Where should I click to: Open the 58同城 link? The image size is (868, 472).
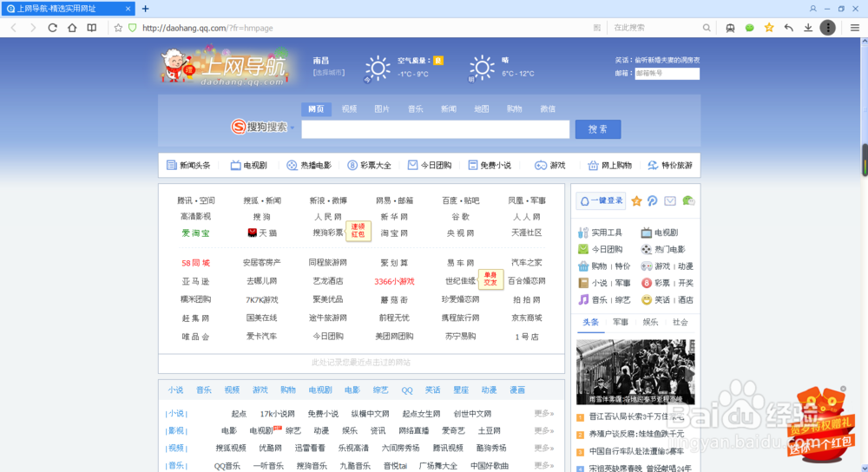(x=196, y=263)
